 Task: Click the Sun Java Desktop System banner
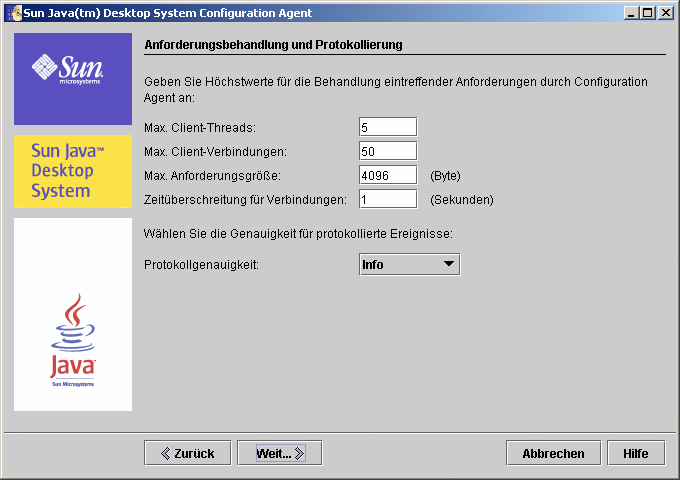click(73, 171)
